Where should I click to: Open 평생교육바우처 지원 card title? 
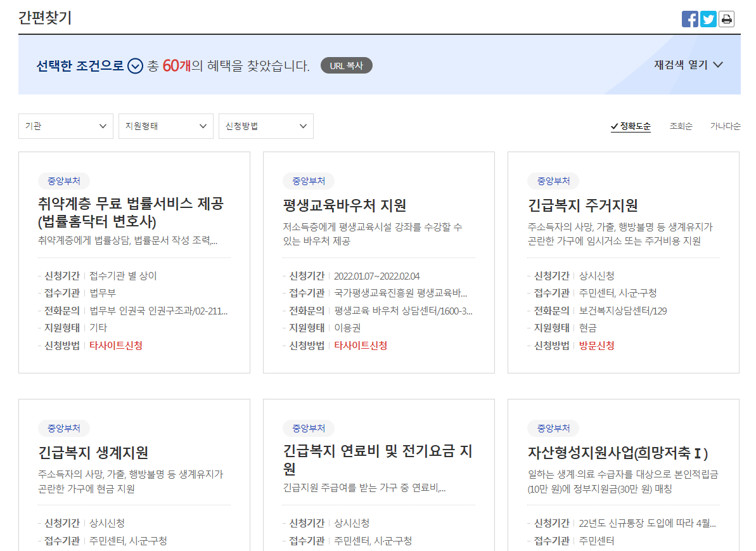[x=344, y=205]
